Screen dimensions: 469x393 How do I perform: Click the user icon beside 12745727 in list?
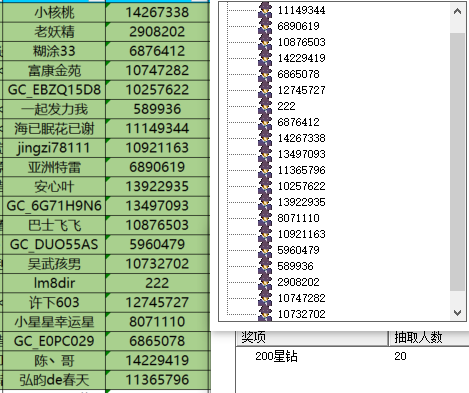tap(265, 89)
